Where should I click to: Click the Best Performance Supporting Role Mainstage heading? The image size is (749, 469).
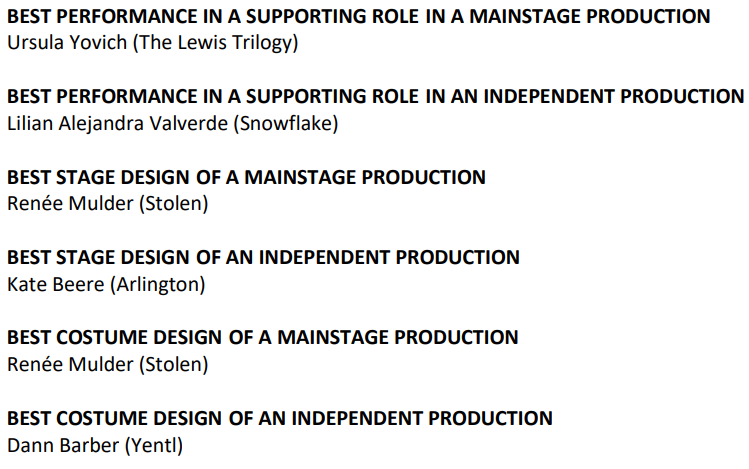click(359, 16)
